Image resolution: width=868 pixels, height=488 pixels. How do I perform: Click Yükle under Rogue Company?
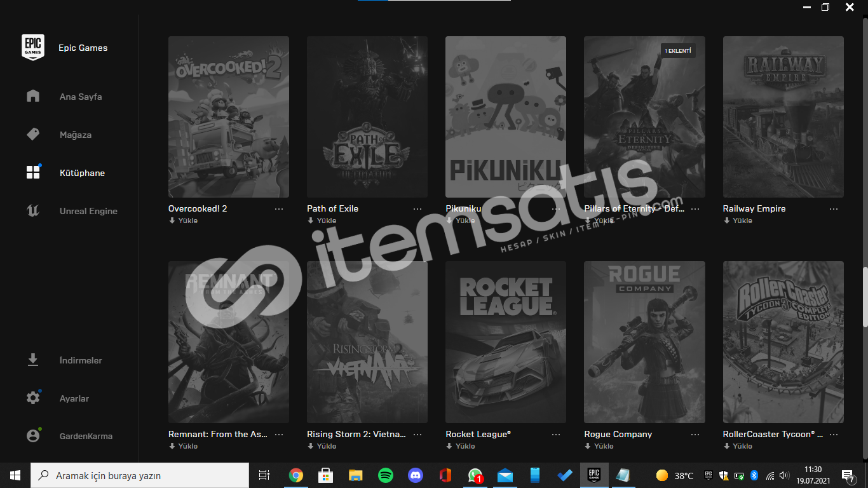pos(599,446)
